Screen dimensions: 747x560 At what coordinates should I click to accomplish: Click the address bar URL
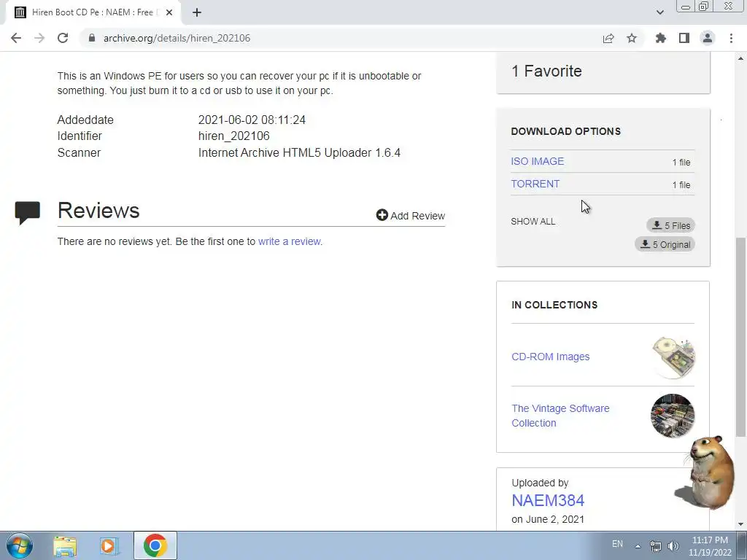coord(177,38)
